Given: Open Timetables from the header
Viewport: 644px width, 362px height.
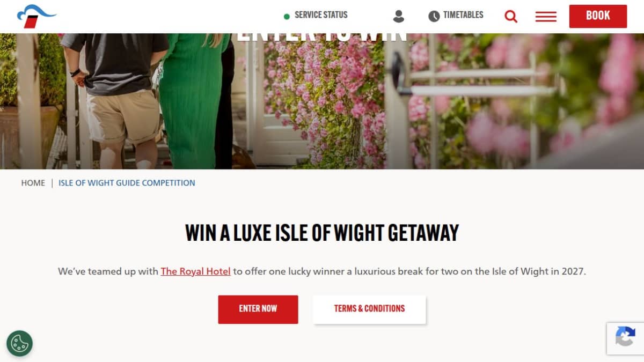Looking at the screenshot, I should pyautogui.click(x=463, y=15).
